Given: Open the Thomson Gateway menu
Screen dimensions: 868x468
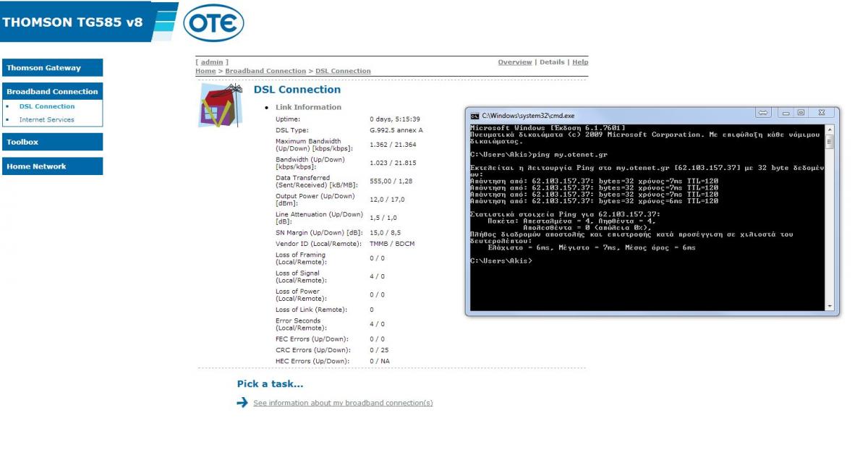Looking at the screenshot, I should coord(52,68).
